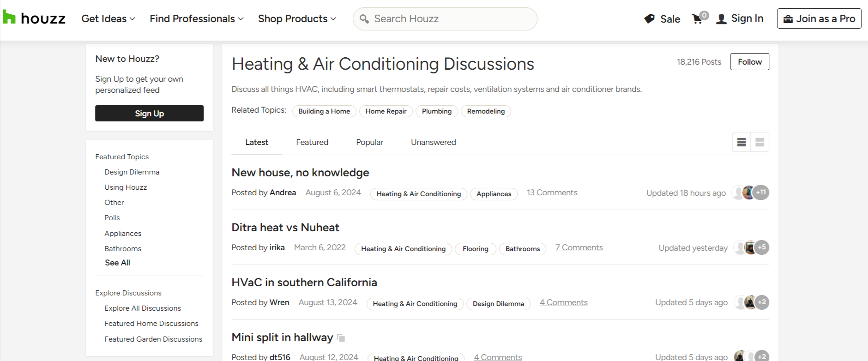Open Design Dilemma in Featured Topics
Screen dimensions: 868x361
pos(132,172)
